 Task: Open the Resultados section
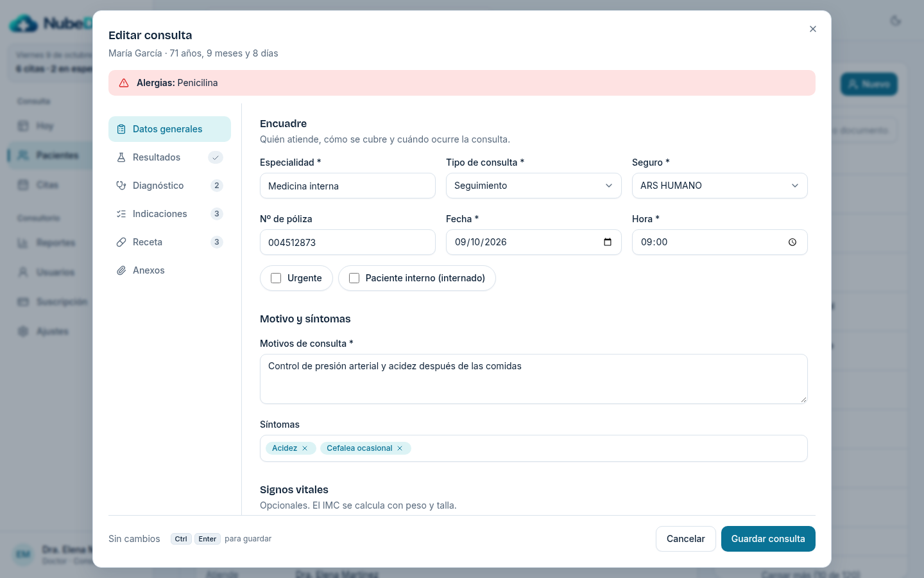click(x=169, y=157)
